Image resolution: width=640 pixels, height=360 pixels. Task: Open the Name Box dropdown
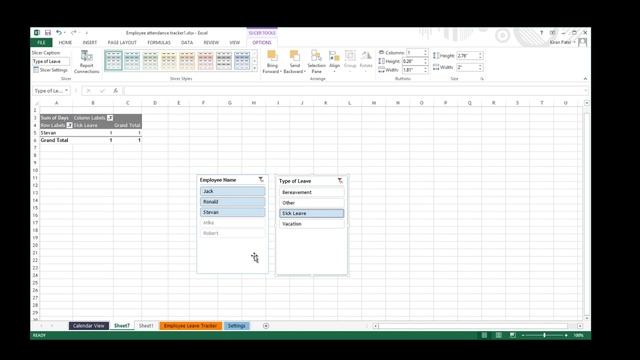coord(67,91)
